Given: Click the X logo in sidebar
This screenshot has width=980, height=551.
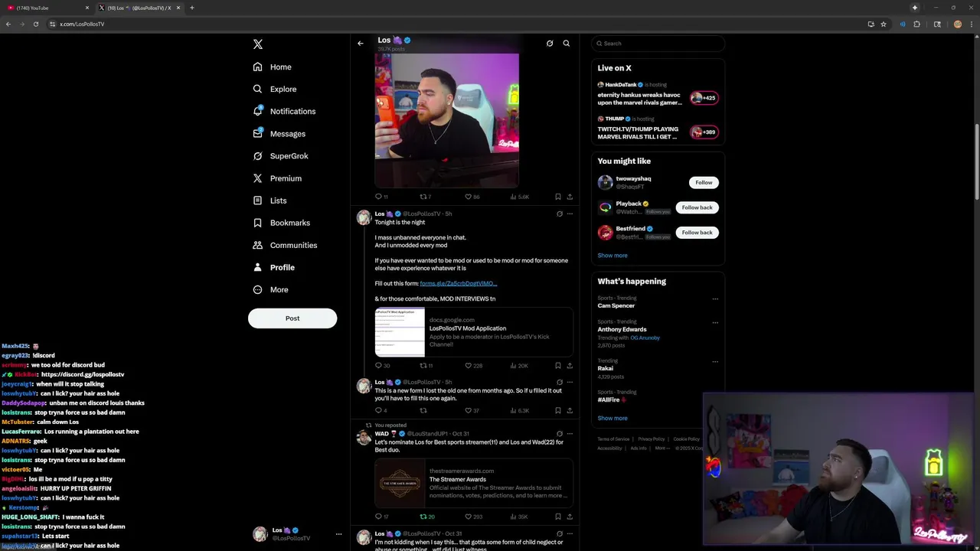Looking at the screenshot, I should [258, 44].
